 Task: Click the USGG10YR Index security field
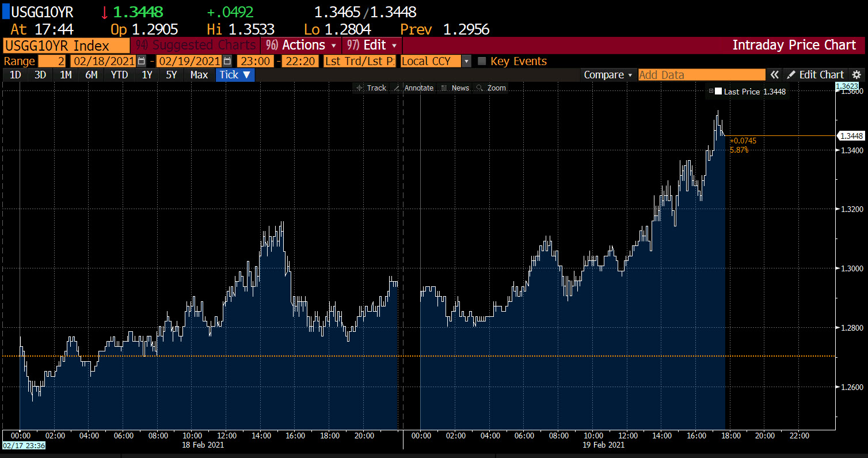pyautogui.click(x=66, y=46)
